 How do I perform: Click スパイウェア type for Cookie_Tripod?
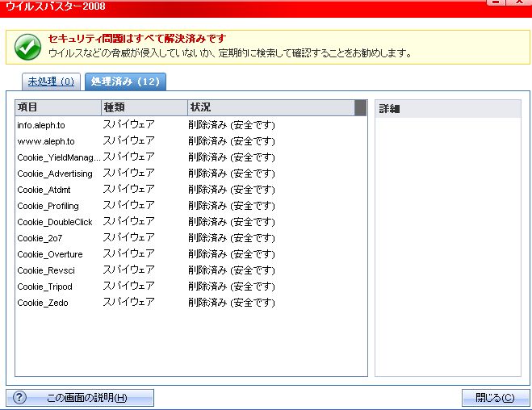coord(128,287)
